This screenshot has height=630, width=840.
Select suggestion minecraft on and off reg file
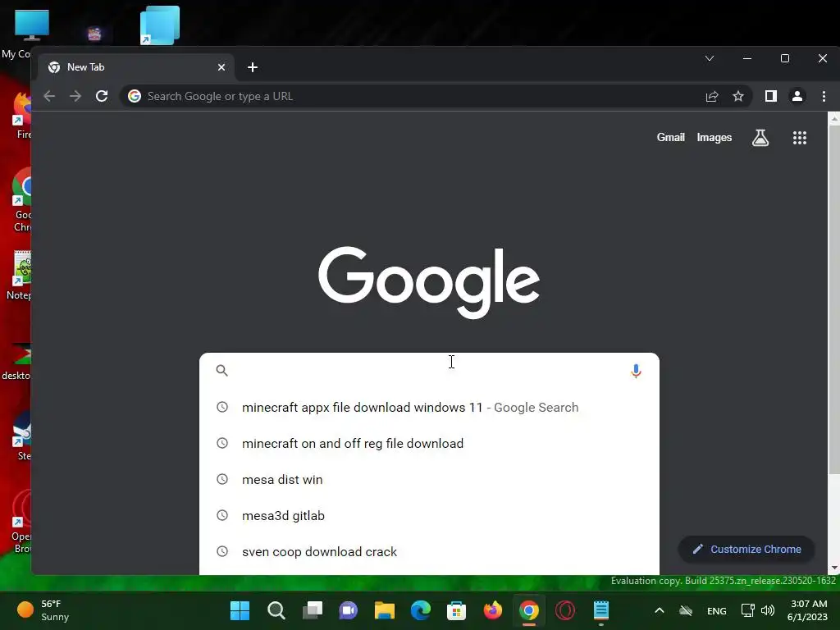[429, 444]
